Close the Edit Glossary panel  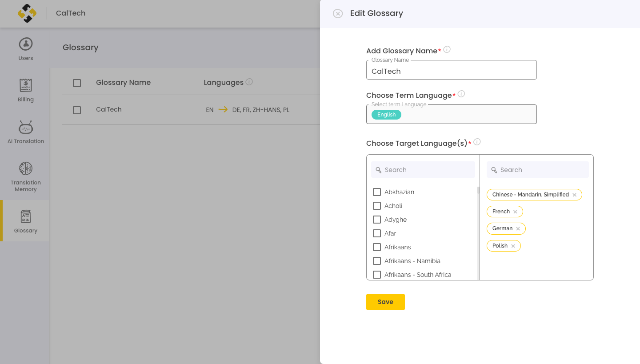click(338, 14)
